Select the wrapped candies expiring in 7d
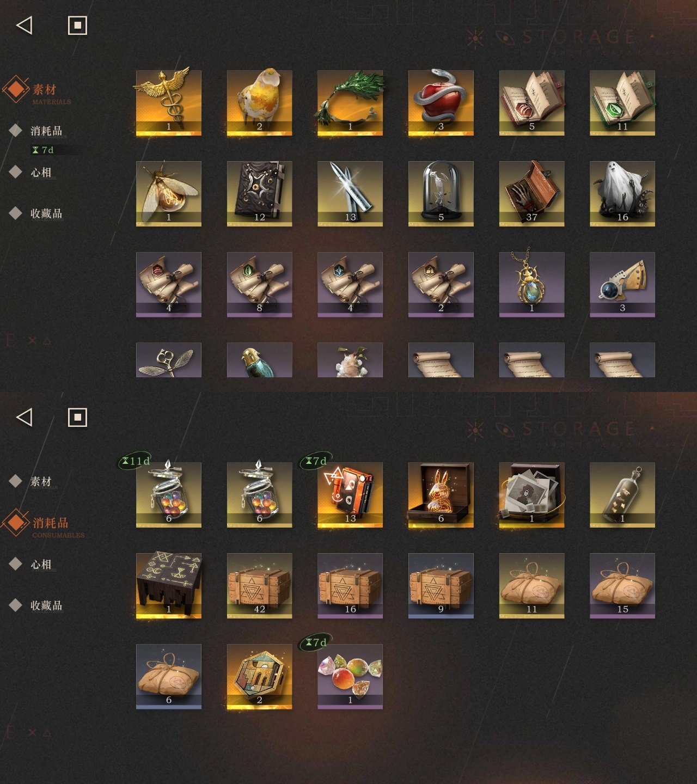Viewport: 697px width, 784px height. pos(350,677)
